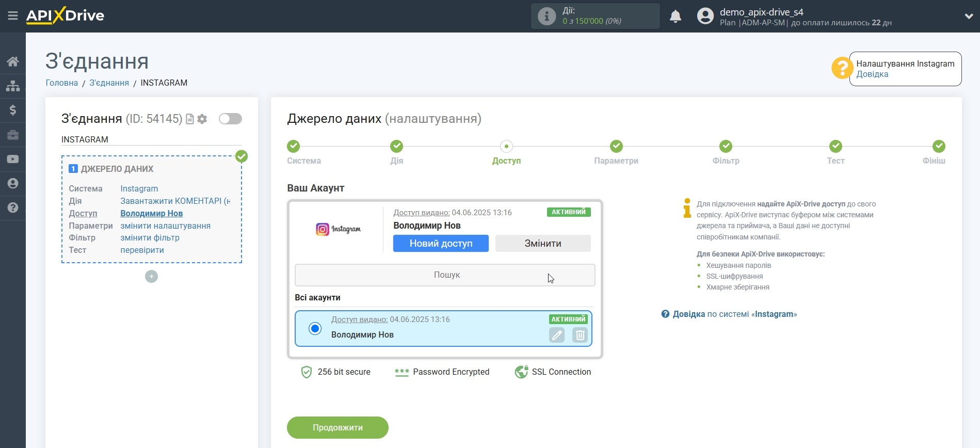Open the YouTube video sidebar icon
Image resolution: width=980 pixels, height=448 pixels.
13,159
